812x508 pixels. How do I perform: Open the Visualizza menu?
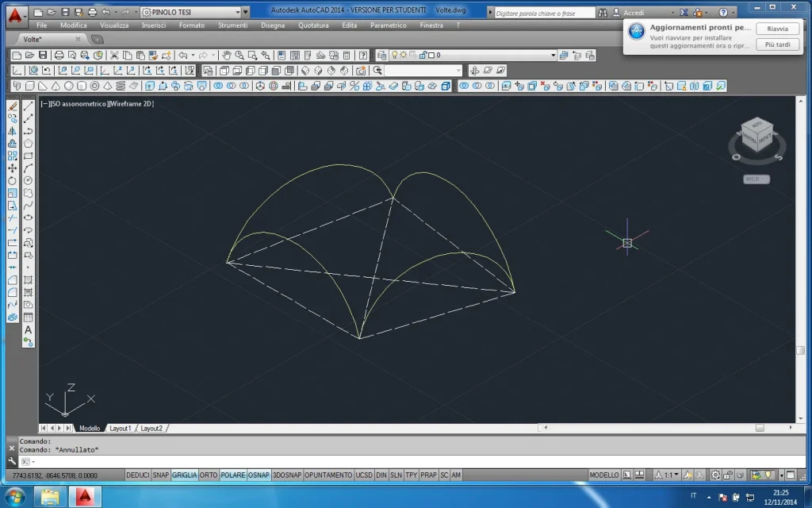pyautogui.click(x=114, y=25)
